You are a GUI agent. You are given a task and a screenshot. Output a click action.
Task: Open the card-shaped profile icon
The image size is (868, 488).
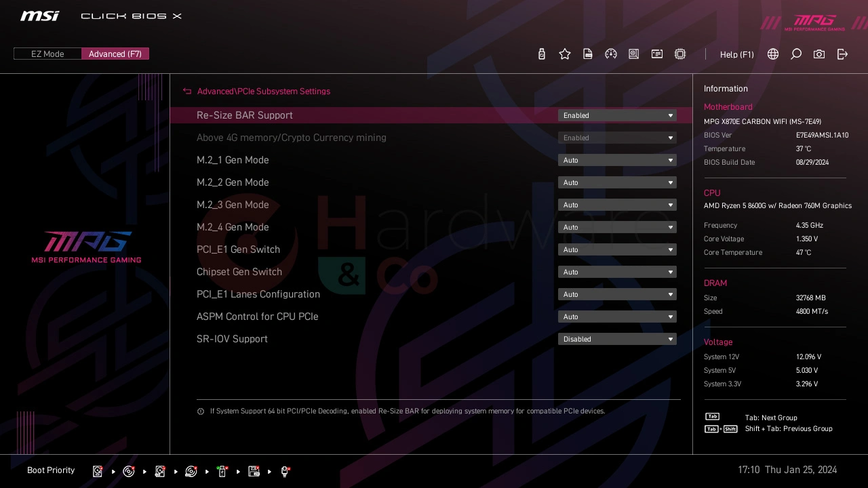[x=657, y=54]
